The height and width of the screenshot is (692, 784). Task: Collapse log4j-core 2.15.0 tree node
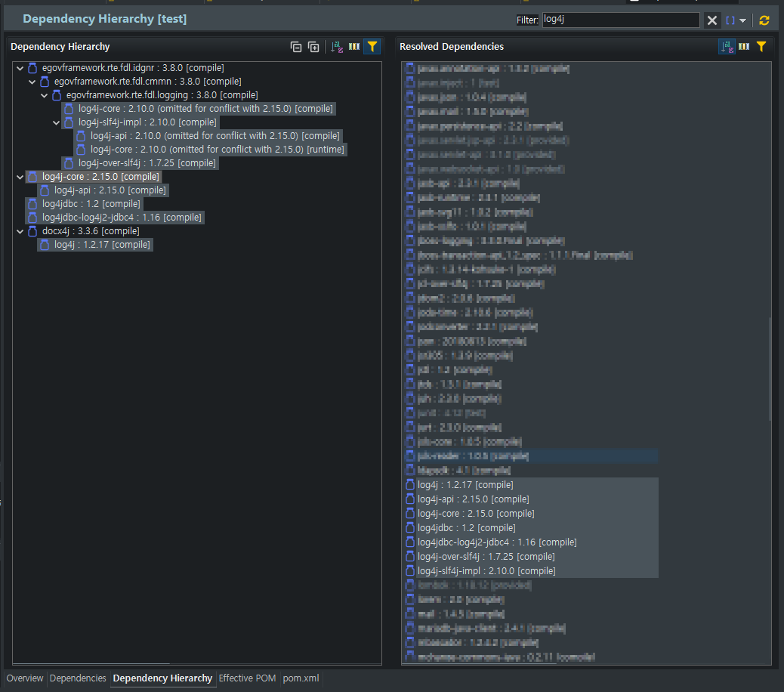(x=20, y=177)
